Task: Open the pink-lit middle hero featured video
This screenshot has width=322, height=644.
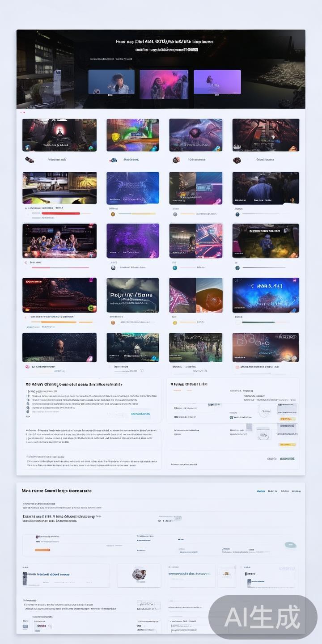Action: 164,84
